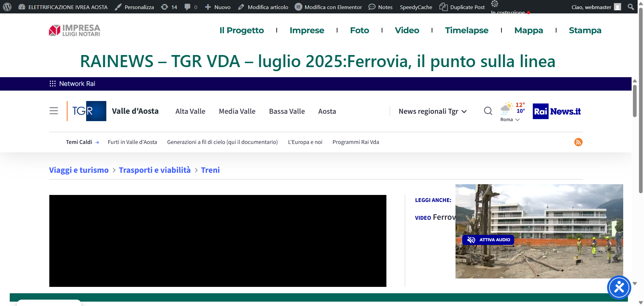Click the inner page vertical scrollbar thumb
644x306 pixels.
pyautogui.click(x=635, y=101)
